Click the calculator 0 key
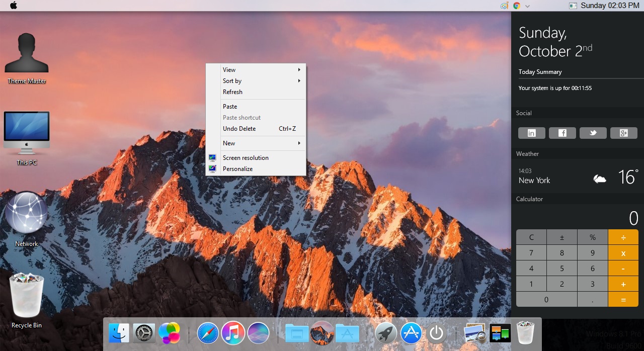 pos(546,299)
